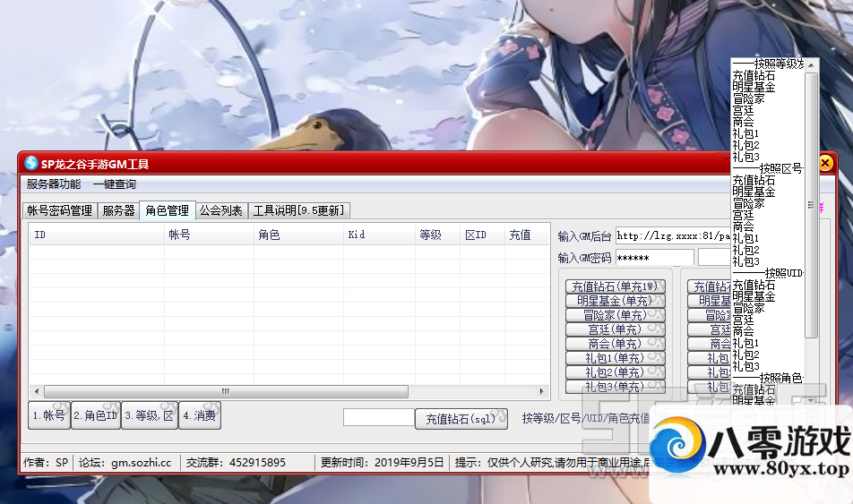This screenshot has width=853, height=504.
Task: Click the 明星基金(单充) button
Action: (x=616, y=301)
